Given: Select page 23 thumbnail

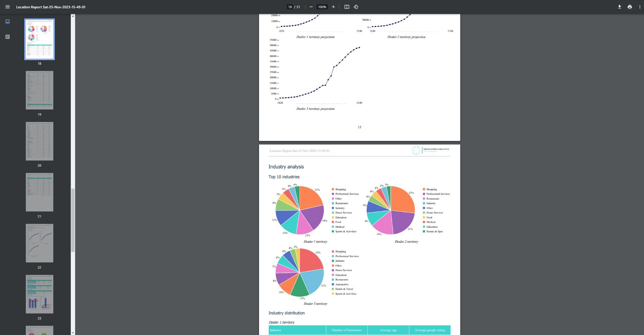Looking at the screenshot, I should click(39, 294).
